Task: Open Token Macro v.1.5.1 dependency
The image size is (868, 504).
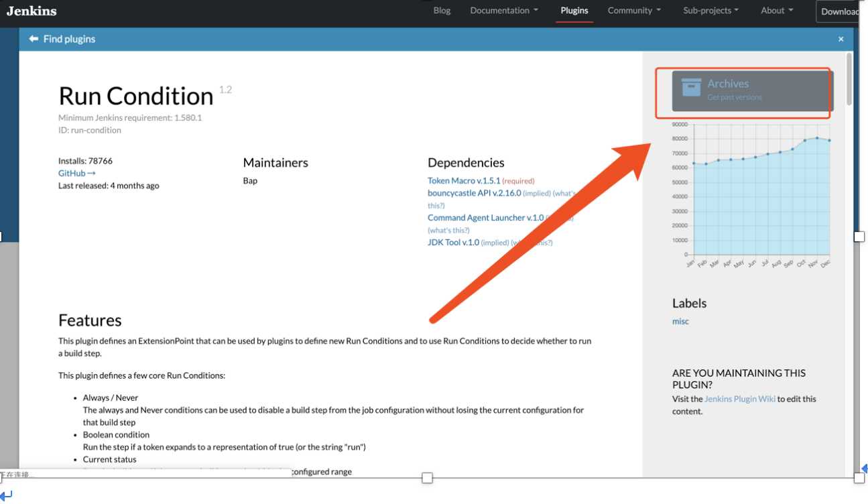Action: tap(464, 180)
